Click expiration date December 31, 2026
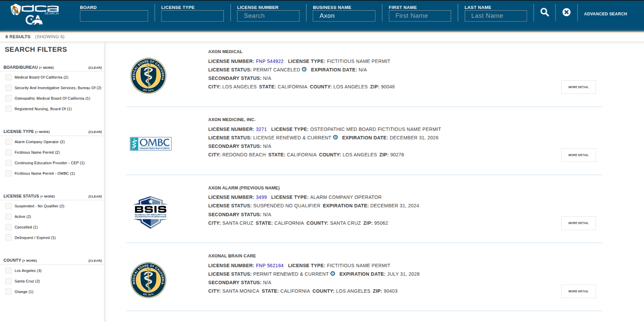This screenshot has width=644, height=322. pos(414,138)
